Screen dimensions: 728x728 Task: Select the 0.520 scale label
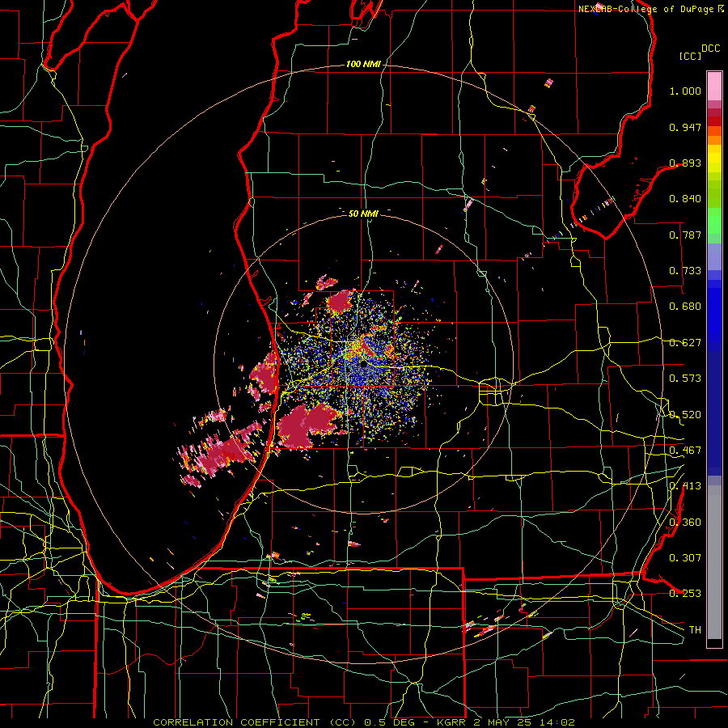point(685,415)
